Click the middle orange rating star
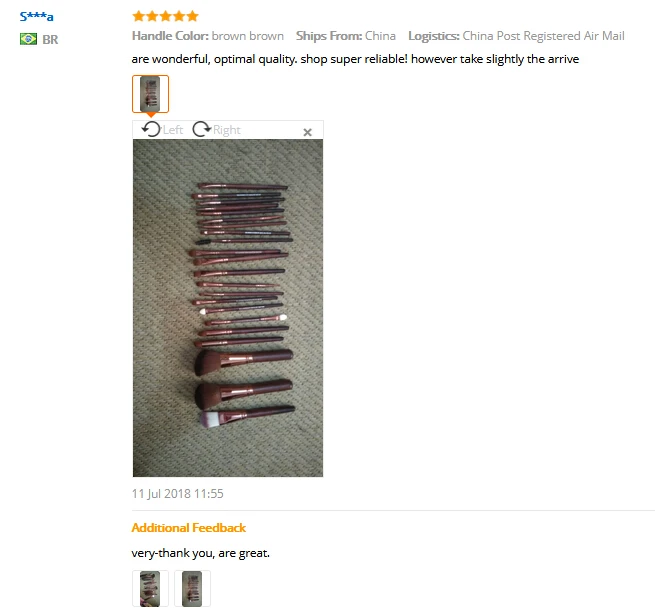Viewport: 655px width, 609px height. tap(165, 16)
